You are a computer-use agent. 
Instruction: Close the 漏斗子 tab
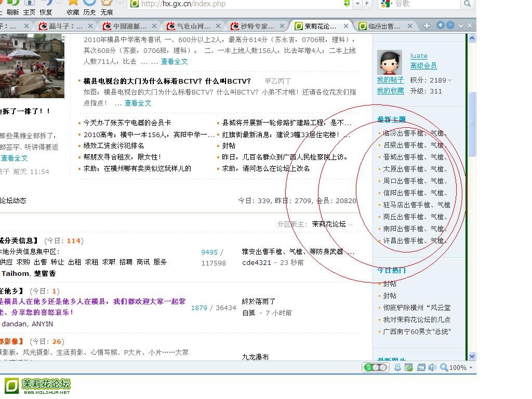coord(90,26)
